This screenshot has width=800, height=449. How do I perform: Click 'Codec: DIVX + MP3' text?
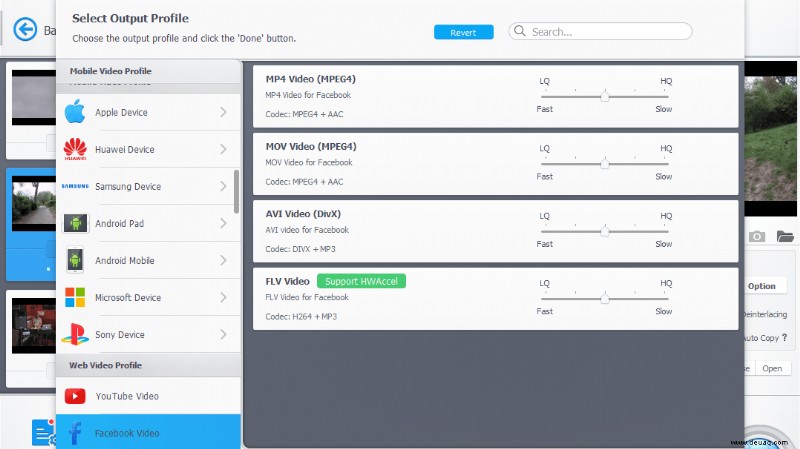point(300,249)
